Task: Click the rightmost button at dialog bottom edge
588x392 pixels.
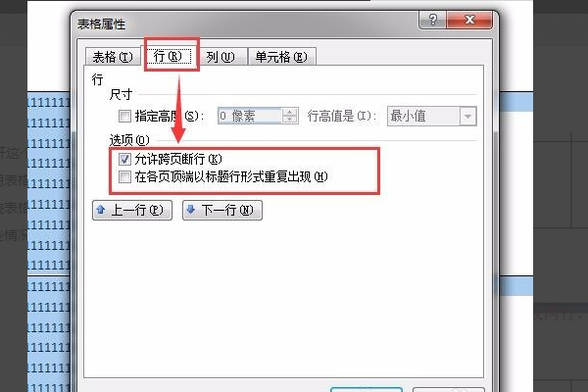Action: [x=449, y=390]
